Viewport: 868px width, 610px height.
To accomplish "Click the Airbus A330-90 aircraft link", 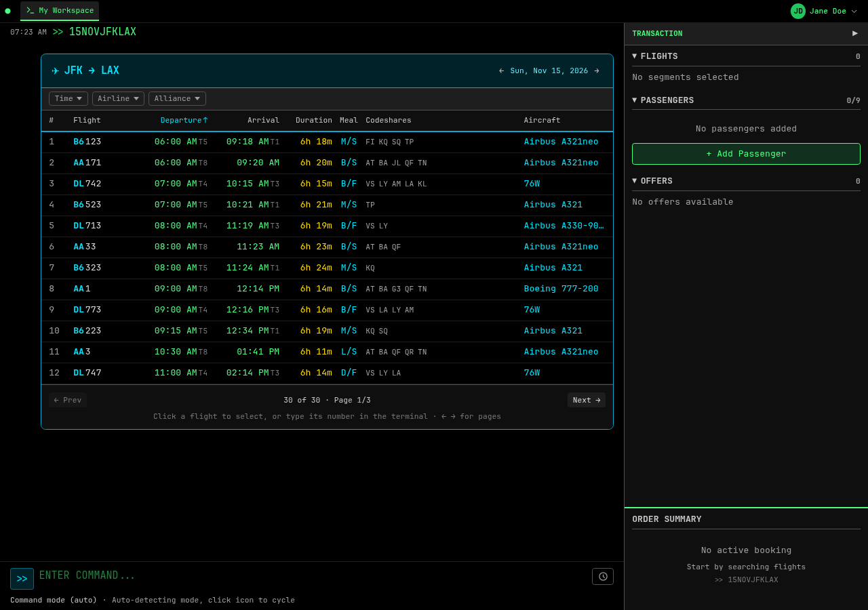I will tap(564, 226).
